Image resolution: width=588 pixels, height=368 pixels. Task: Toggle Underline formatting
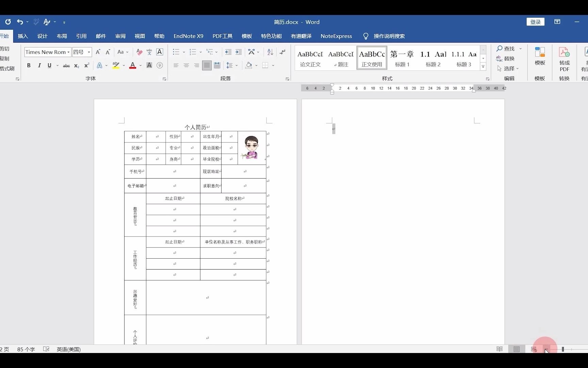pos(49,65)
